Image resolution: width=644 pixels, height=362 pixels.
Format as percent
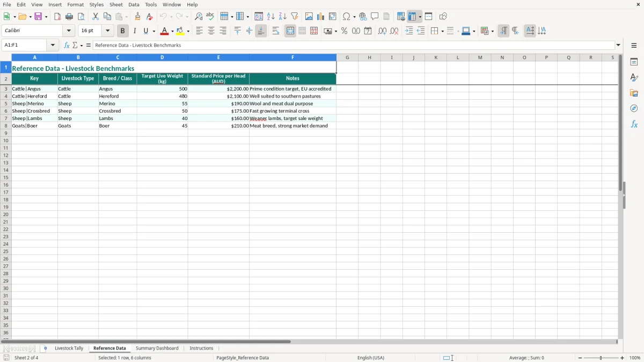coord(345,31)
